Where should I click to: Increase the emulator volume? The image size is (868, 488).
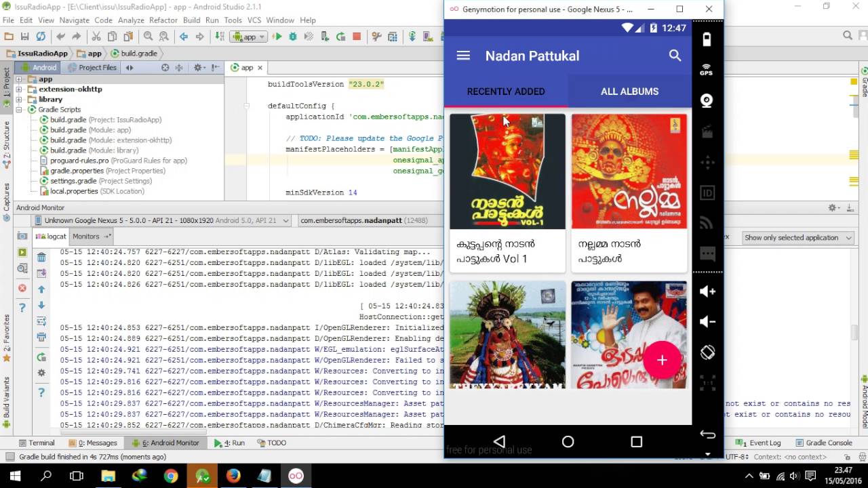pos(707,291)
